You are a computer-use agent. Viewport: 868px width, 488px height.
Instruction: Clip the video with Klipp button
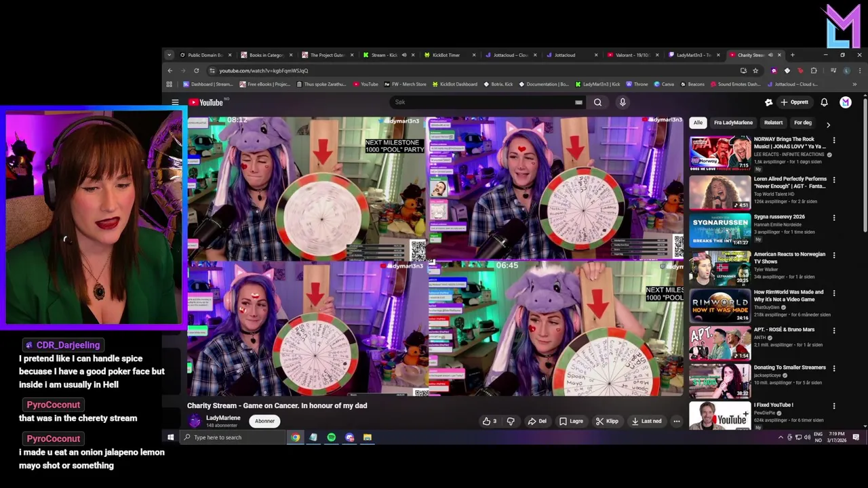click(607, 421)
